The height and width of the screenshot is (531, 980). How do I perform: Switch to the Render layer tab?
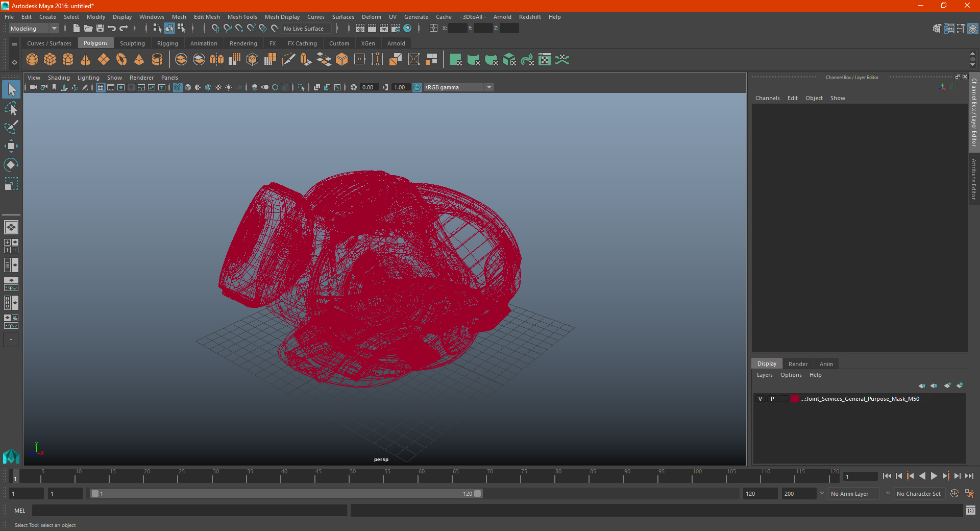pyautogui.click(x=798, y=364)
